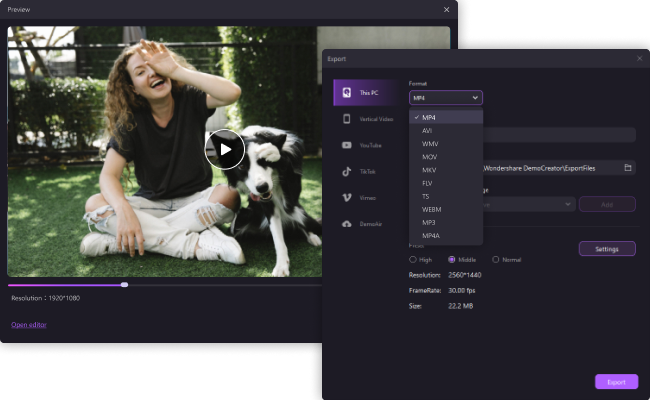This screenshot has width=650, height=400.
Task: Select MP4A audio format option
Action: [446, 235]
